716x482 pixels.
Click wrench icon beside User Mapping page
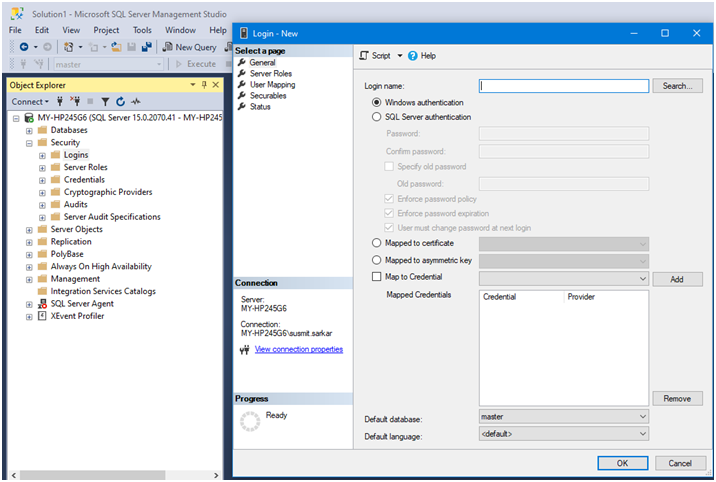click(x=242, y=84)
